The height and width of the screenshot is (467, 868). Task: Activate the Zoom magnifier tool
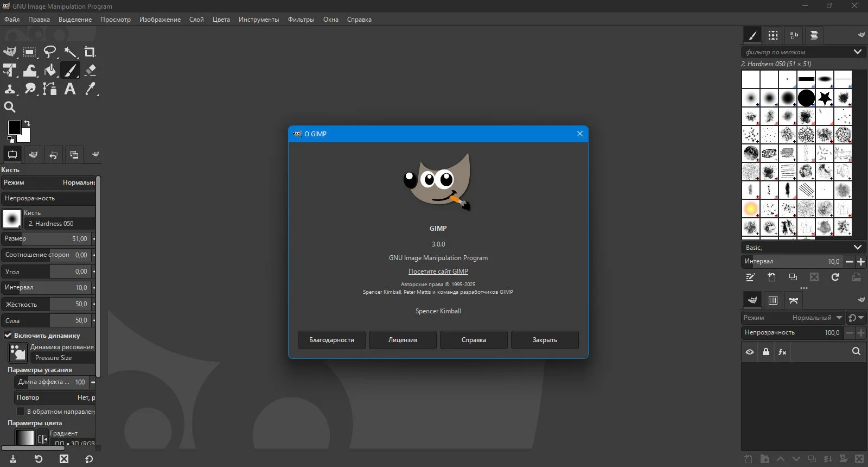pyautogui.click(x=10, y=107)
